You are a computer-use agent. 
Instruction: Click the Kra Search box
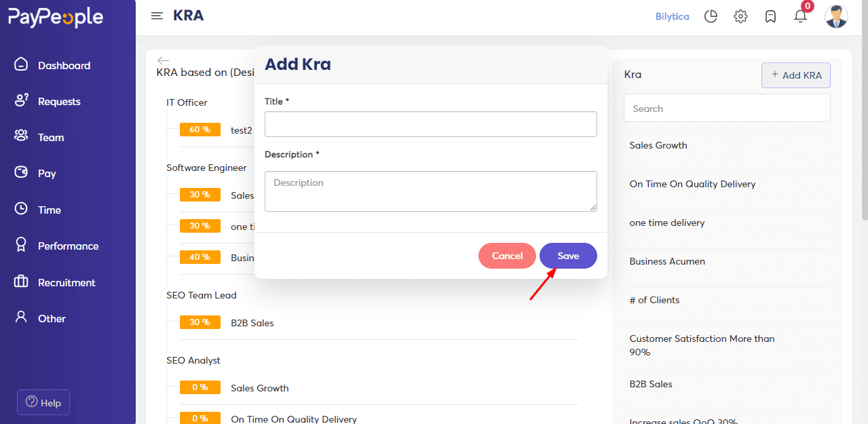tap(727, 108)
